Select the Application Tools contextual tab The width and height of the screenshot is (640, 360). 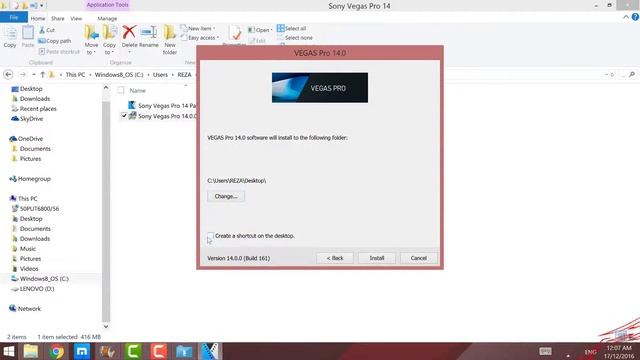(107, 5)
